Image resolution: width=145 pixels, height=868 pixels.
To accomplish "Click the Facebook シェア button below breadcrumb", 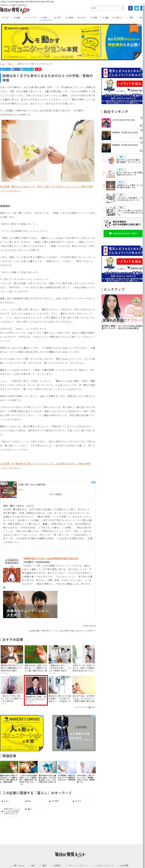I will point(16,69).
